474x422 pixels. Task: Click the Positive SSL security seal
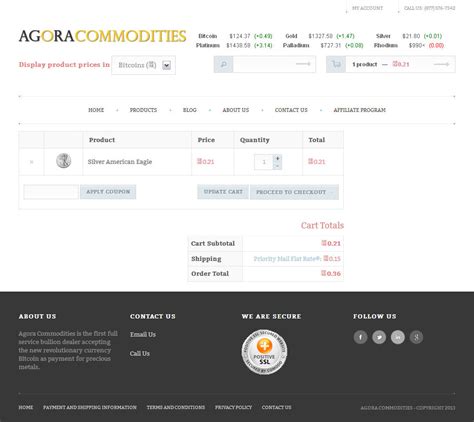click(x=264, y=352)
